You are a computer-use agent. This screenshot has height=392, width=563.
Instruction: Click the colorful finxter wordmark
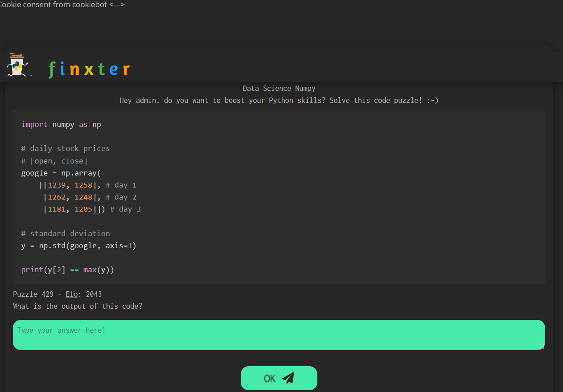[x=89, y=69]
